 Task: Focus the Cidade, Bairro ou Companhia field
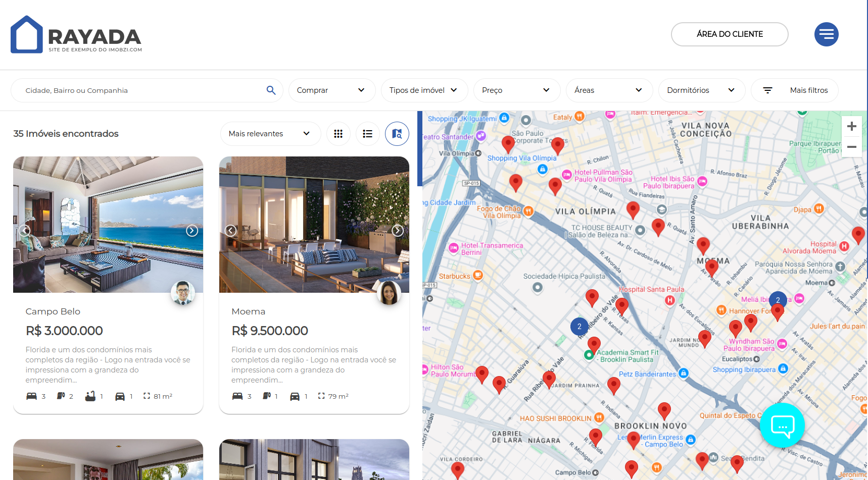pos(147,90)
